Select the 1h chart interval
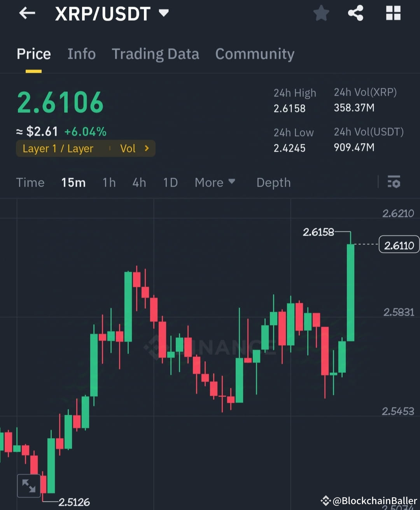Viewport: 420px width, 510px height. coord(109,182)
